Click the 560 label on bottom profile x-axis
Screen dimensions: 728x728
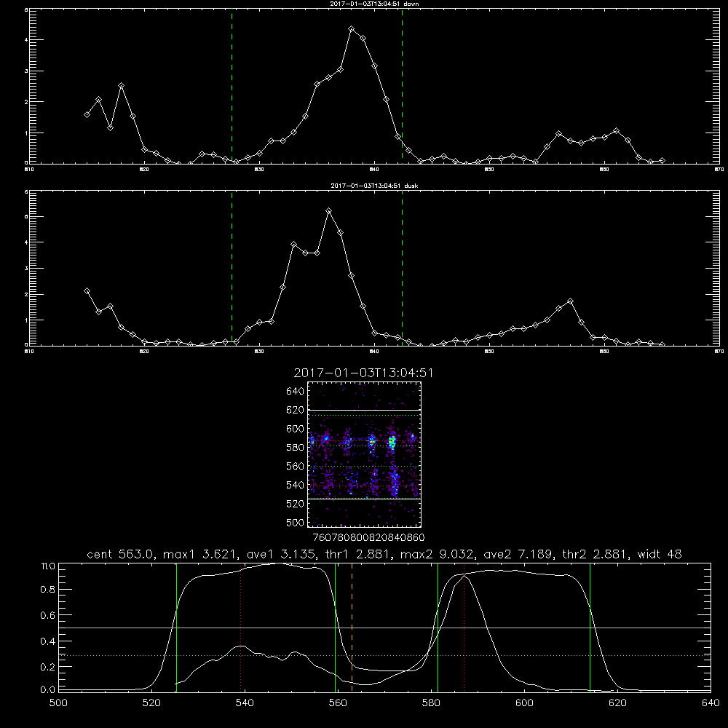(338, 703)
